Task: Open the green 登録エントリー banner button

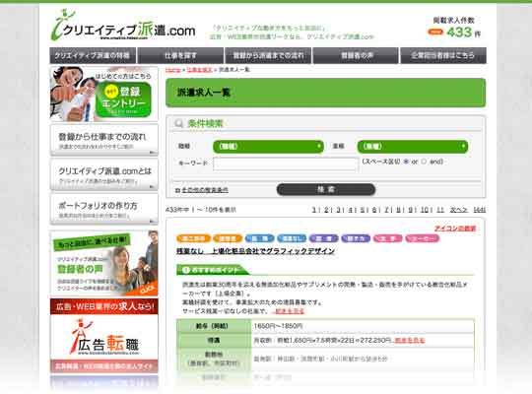Action: (x=123, y=100)
